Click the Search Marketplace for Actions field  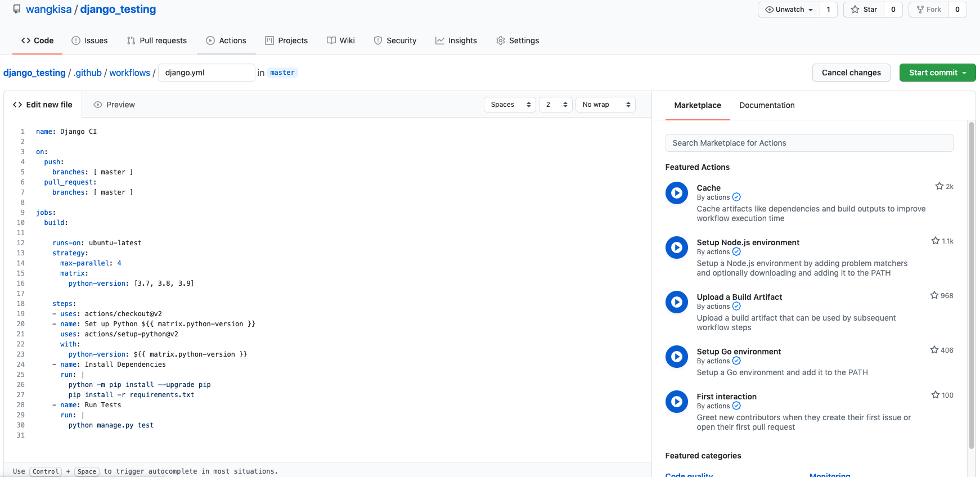pyautogui.click(x=809, y=143)
